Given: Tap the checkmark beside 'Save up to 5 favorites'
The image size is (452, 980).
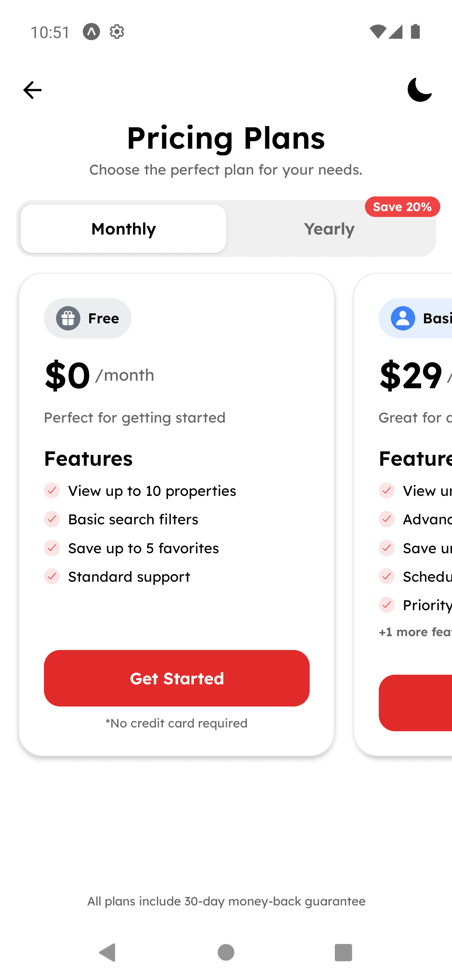Looking at the screenshot, I should point(52,548).
